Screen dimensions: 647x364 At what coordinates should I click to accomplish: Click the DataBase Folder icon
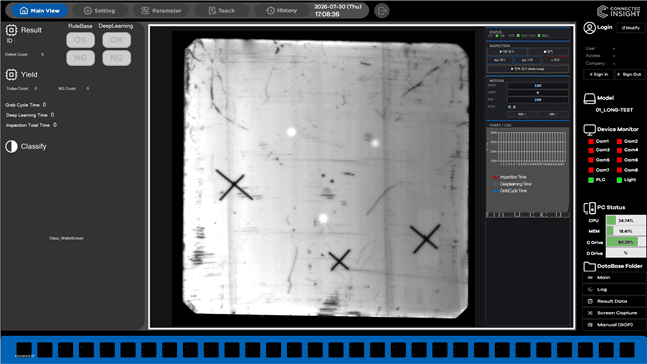click(589, 267)
